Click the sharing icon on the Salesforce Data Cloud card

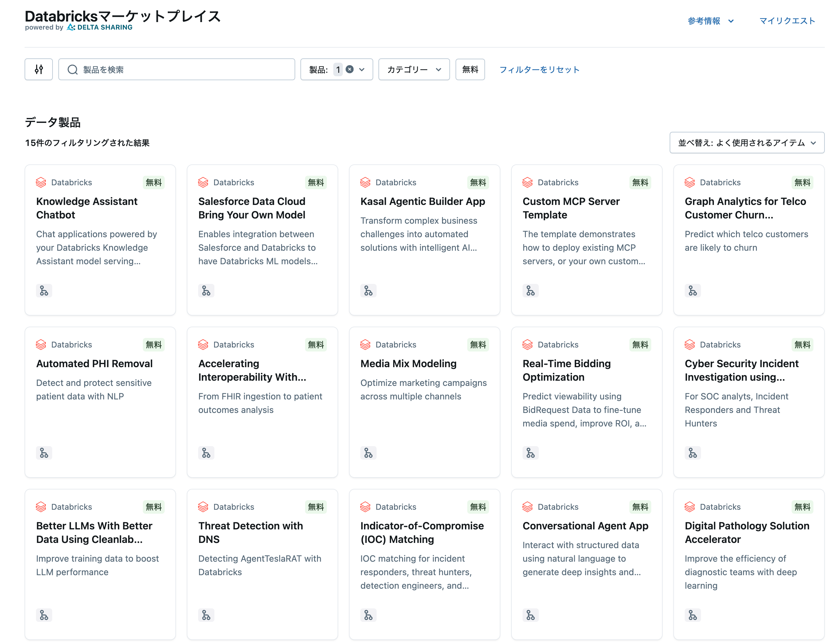[206, 290]
